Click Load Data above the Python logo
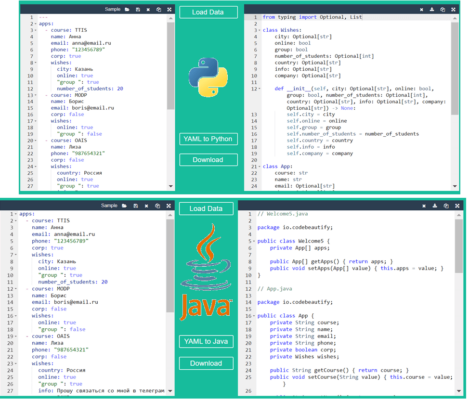The height and width of the screenshot is (400, 469). pos(208,12)
